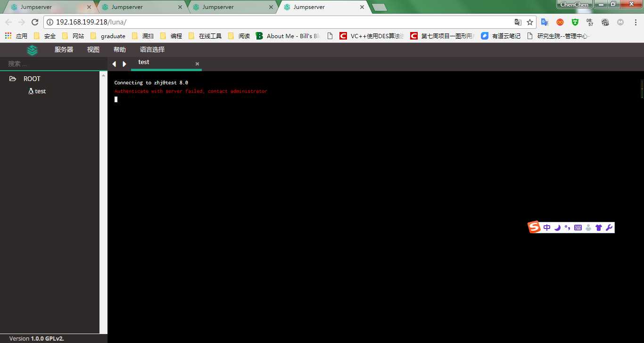The image size is (644, 343).
Task: Open the Google Translate extension
Action: [545, 22]
